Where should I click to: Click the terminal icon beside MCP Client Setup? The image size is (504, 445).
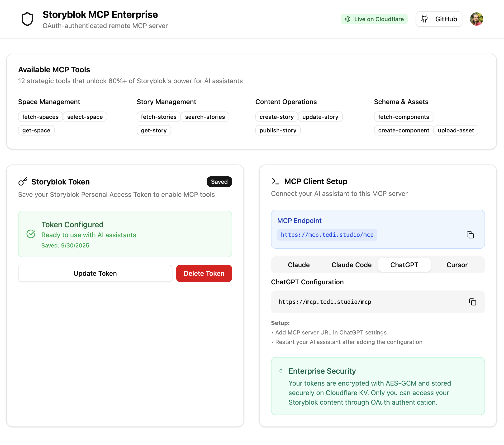(275, 181)
